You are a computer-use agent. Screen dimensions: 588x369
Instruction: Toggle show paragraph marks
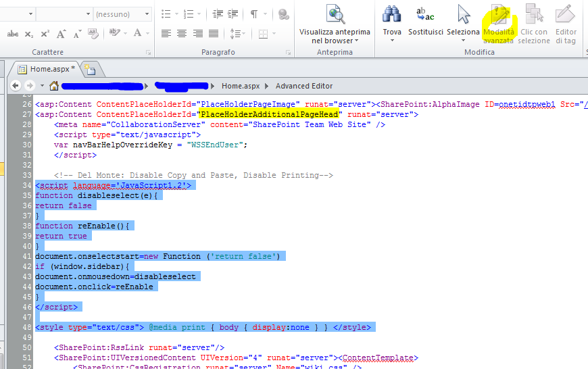[254, 14]
